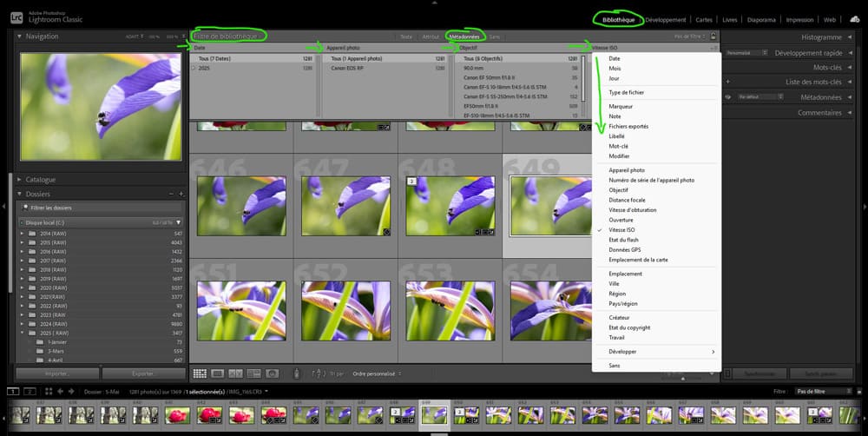Switch to grid view mode

point(200,373)
